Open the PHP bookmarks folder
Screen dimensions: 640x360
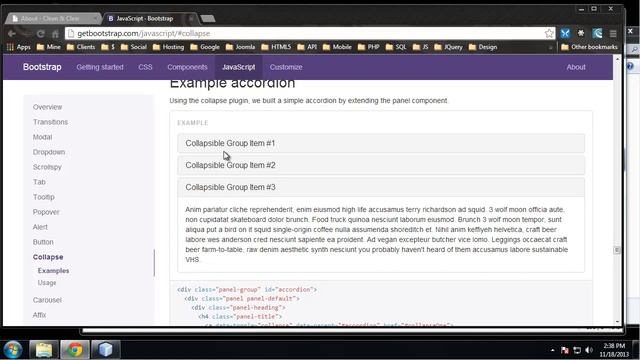pos(369,47)
